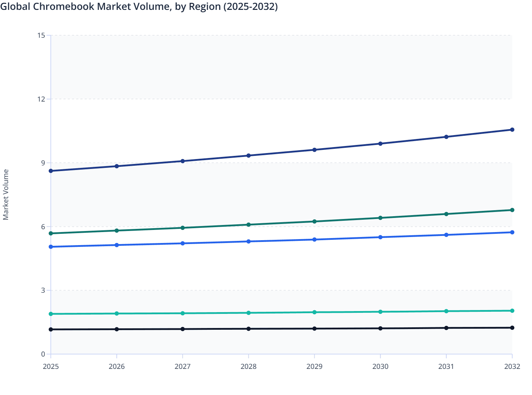Select the 2031 point on the black line
Viewport: 532px width, 395px height.
coord(446,328)
